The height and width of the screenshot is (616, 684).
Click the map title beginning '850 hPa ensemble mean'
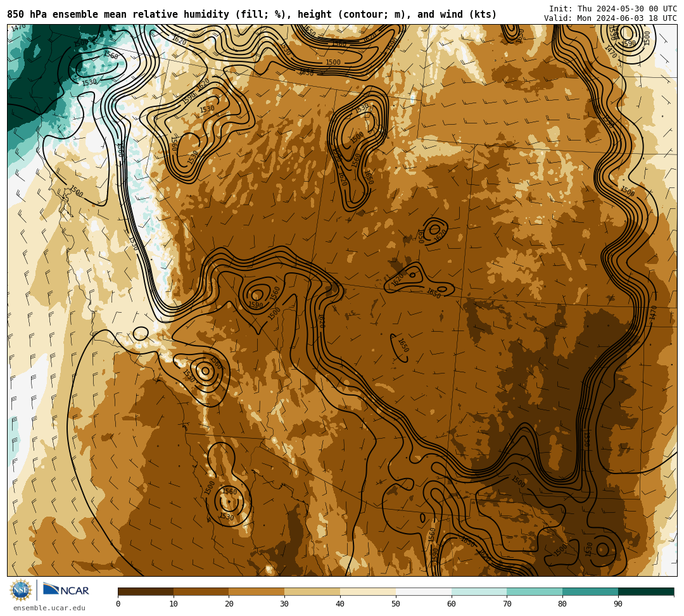click(251, 15)
